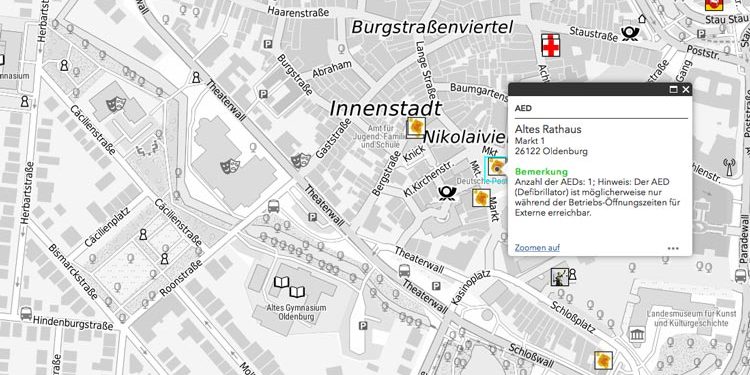This screenshot has height=375, width=750.
Task: Click the statue monument icon at Schloßplatz
Action: (560, 276)
